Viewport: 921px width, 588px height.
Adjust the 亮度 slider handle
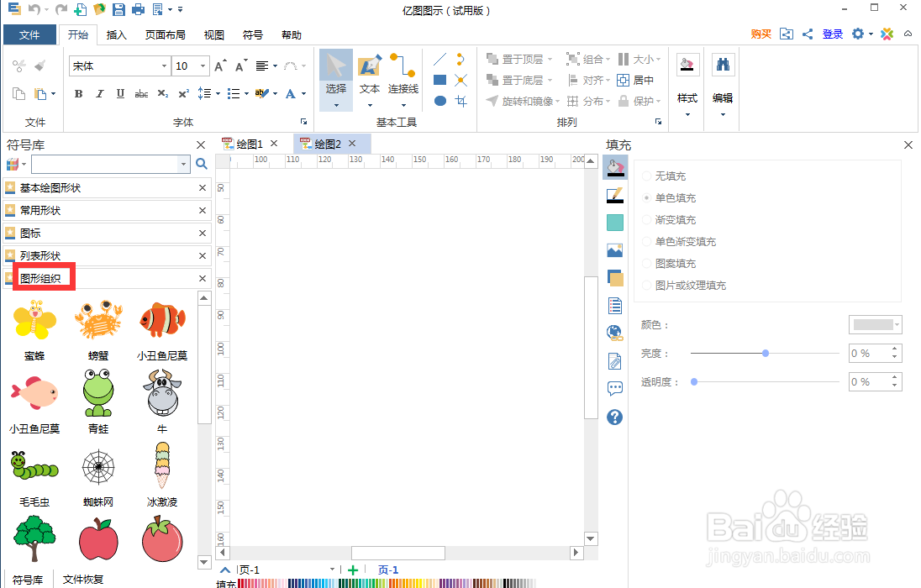(x=766, y=353)
